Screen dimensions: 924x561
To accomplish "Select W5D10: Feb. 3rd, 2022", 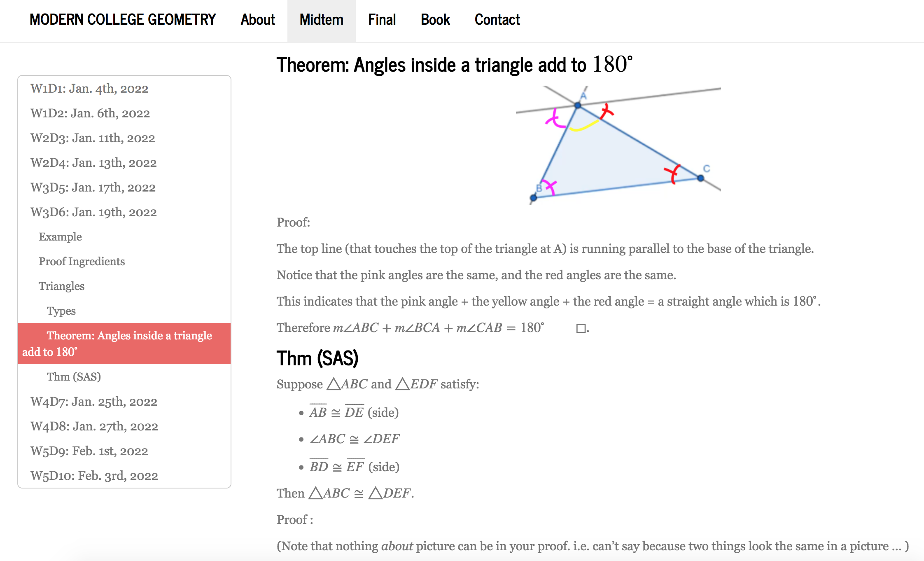I will click(94, 476).
